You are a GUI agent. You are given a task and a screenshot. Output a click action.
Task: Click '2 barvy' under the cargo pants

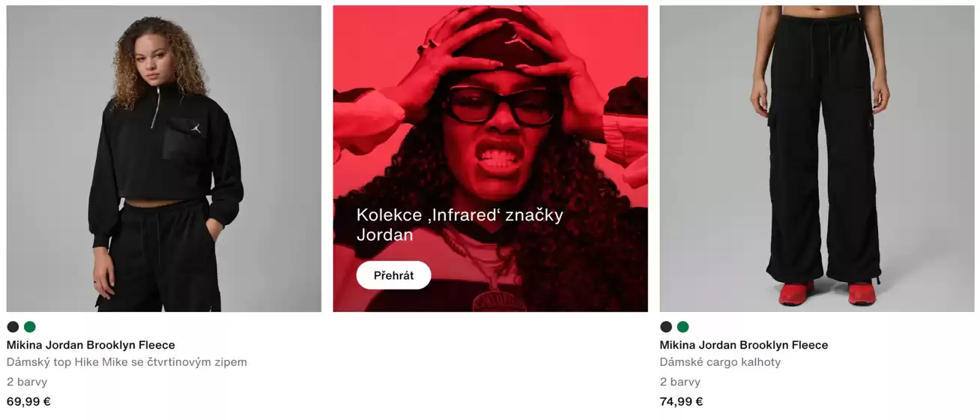pos(680,382)
